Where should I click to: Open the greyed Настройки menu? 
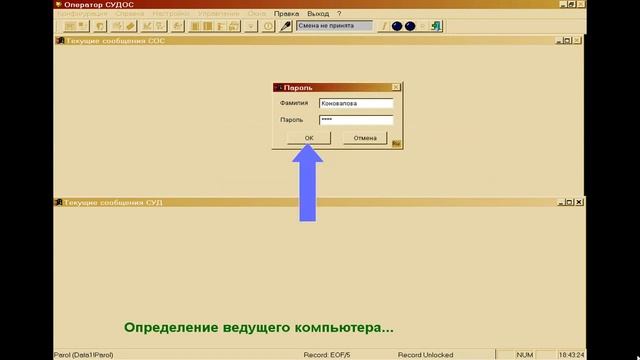coord(171,13)
